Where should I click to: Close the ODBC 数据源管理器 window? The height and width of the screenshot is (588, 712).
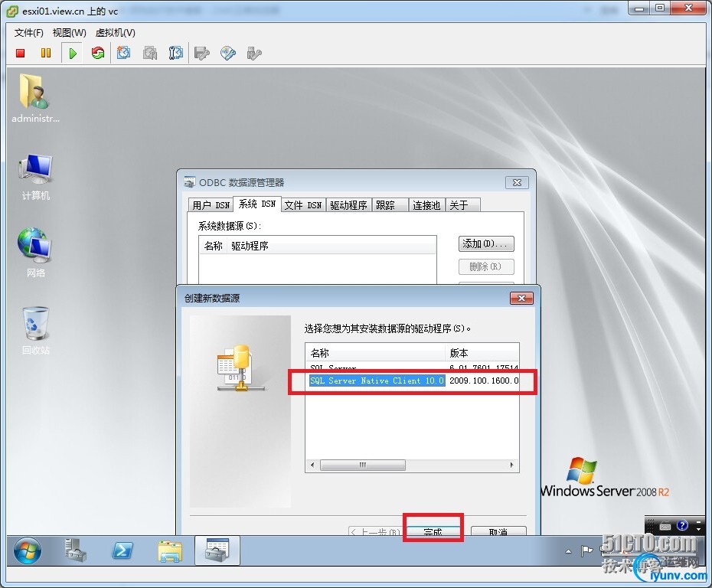(x=517, y=182)
